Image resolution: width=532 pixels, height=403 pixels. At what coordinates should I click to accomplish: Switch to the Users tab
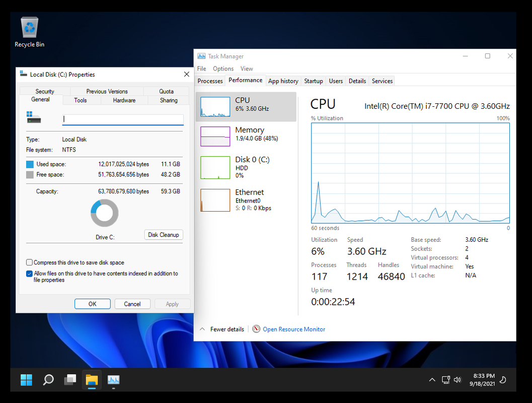click(x=336, y=81)
